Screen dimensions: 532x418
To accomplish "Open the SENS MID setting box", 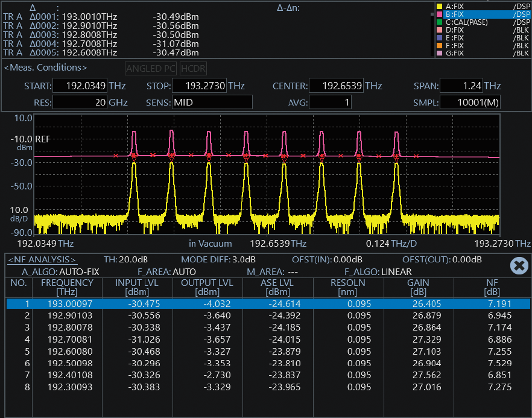I will pos(212,103).
